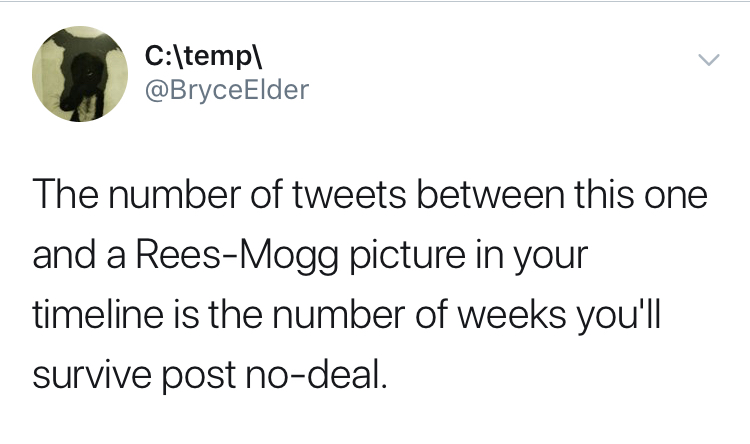This screenshot has width=750, height=444.
Task: Click the word "and" starting second line
Action: (65, 256)
